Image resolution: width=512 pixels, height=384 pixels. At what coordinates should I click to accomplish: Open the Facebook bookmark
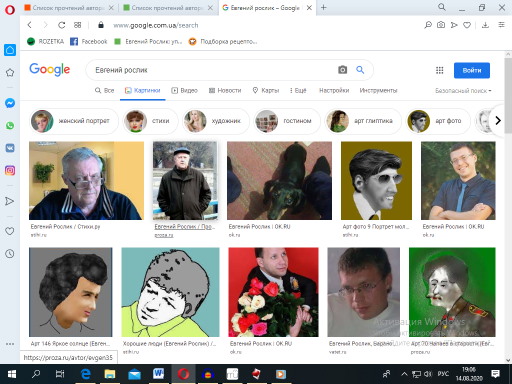tap(89, 41)
